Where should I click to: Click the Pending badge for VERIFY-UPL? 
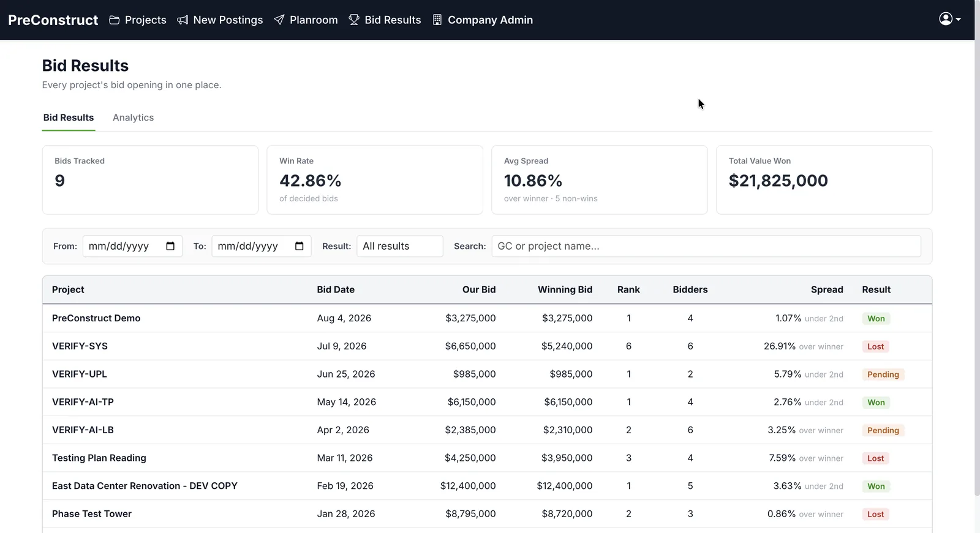883,375
